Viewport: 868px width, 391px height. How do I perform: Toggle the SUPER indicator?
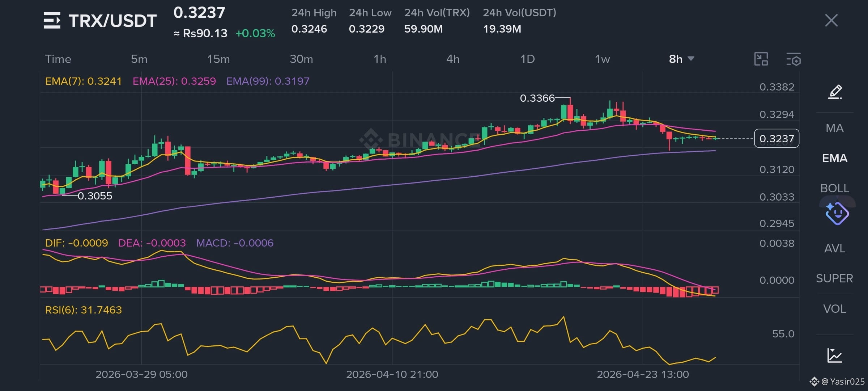click(x=835, y=278)
